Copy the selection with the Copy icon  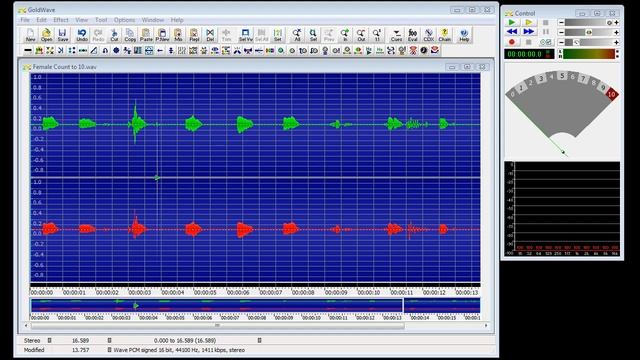coord(130,35)
